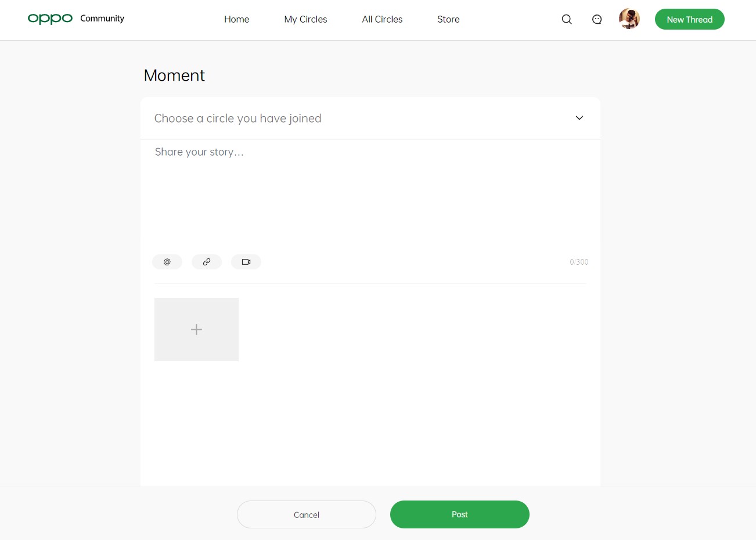
Task: Navigate to All Circles
Action: tap(382, 19)
